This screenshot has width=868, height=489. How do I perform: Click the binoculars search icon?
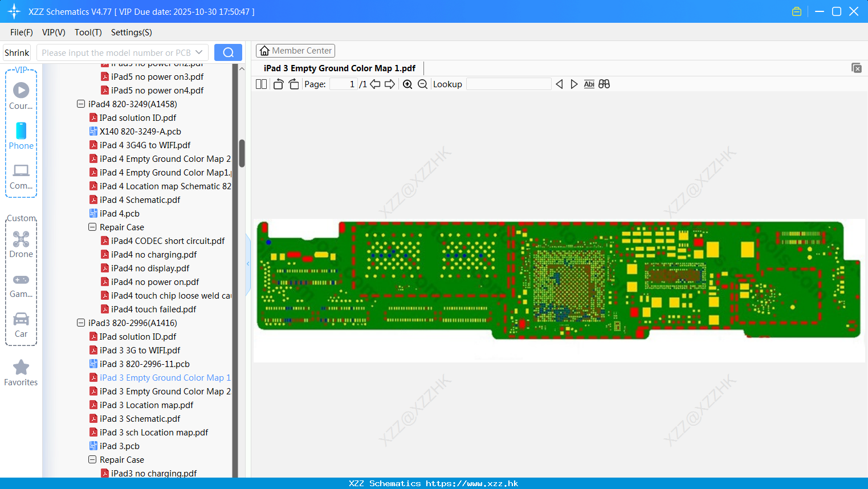click(604, 84)
